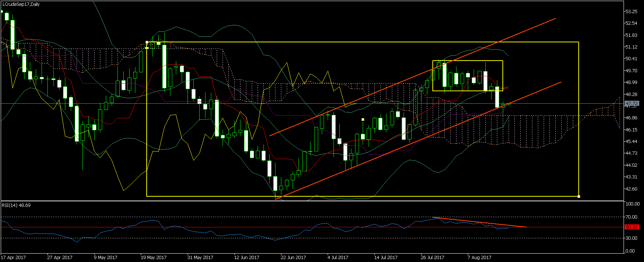Viewport: 644px width, 262px height.
Task: Click the RSI 30.00 level label
Action: coord(631,238)
